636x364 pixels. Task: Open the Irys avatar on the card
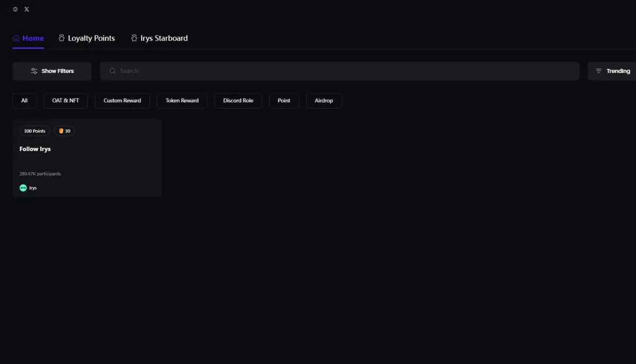23,188
